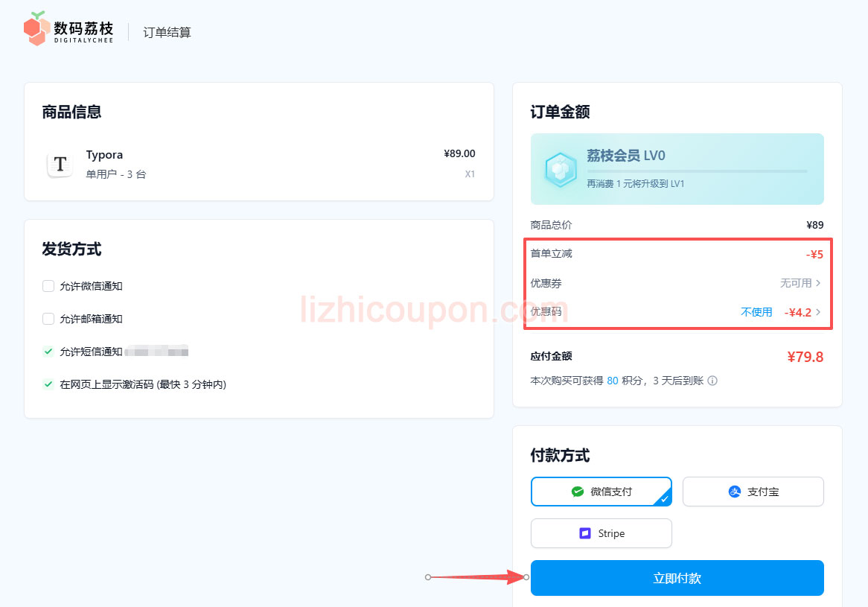This screenshot has height=607, width=868.
Task: Click the info icon beside points notice
Action: pyautogui.click(x=712, y=381)
